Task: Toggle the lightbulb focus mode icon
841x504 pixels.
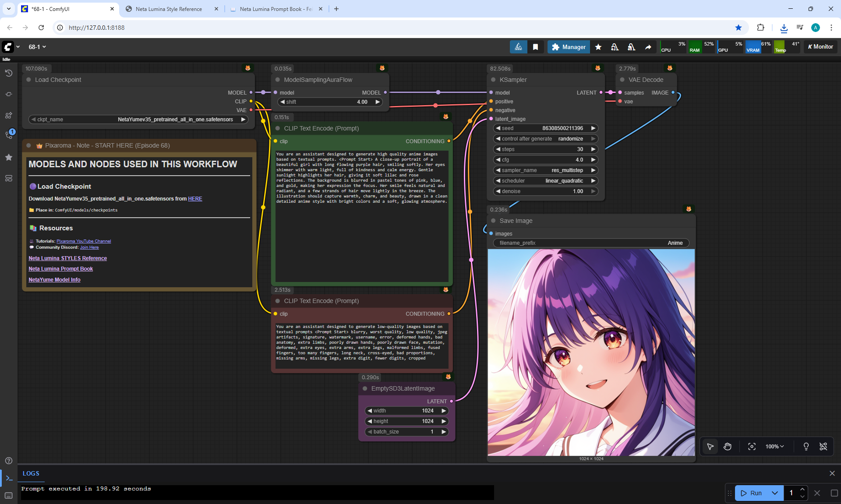Action: point(806,446)
